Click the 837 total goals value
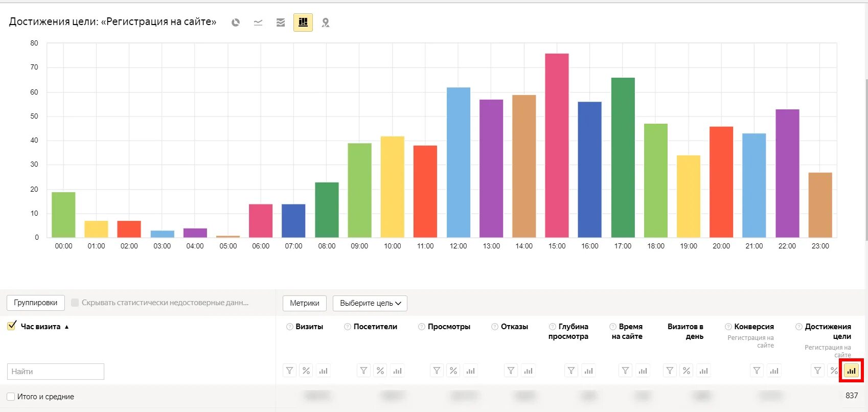 coord(852,396)
